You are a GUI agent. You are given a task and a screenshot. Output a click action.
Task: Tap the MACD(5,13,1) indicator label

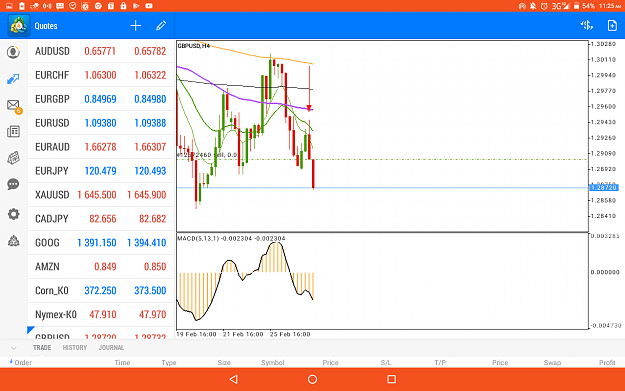click(231, 238)
